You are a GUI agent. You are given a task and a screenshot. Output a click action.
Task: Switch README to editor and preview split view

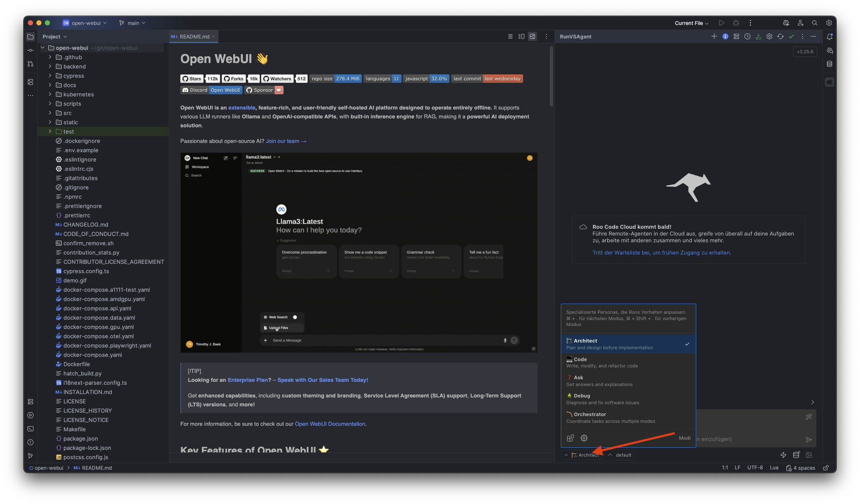521,36
